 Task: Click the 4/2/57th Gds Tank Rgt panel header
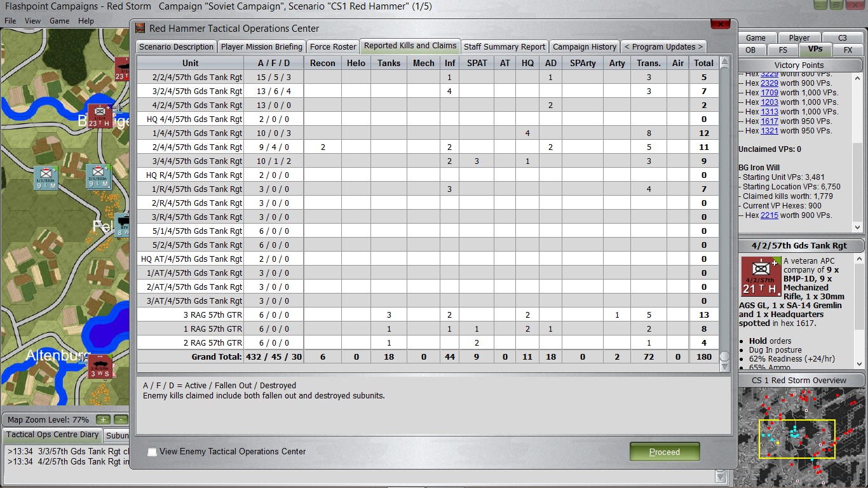(799, 245)
